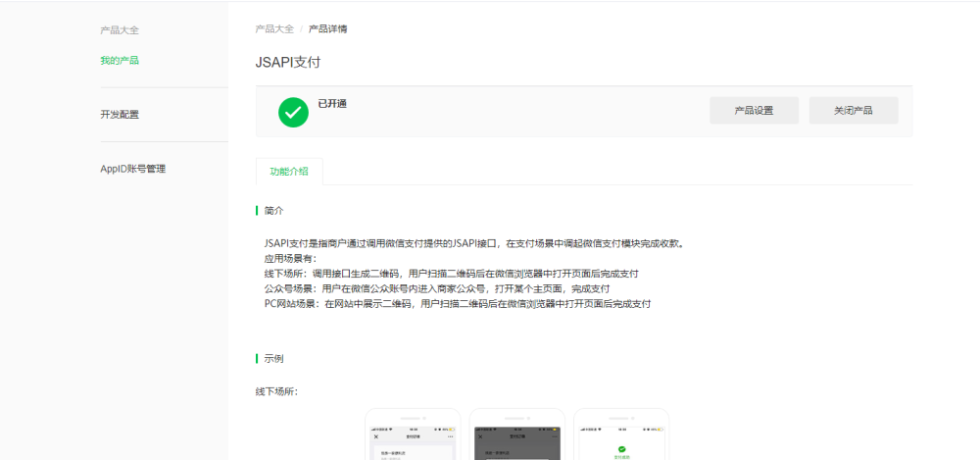Click the 产品大全 breadcrumb link
Viewport: 980px width, 460px height.
pos(274,28)
